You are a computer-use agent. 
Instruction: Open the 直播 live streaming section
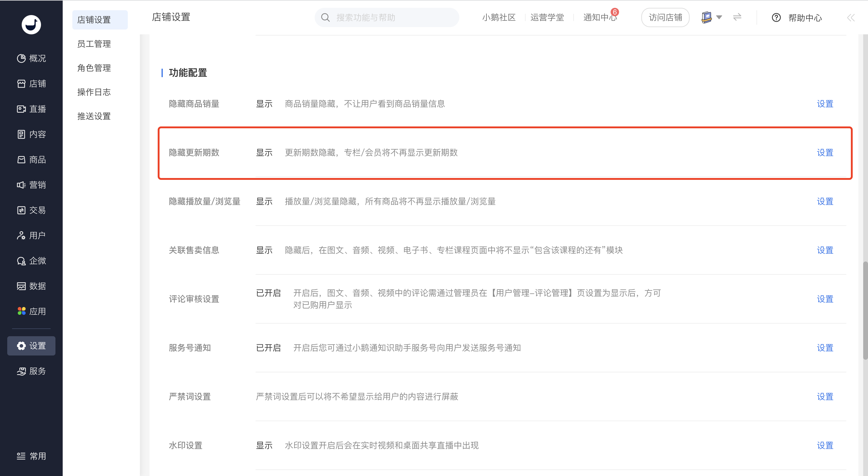[31, 109]
